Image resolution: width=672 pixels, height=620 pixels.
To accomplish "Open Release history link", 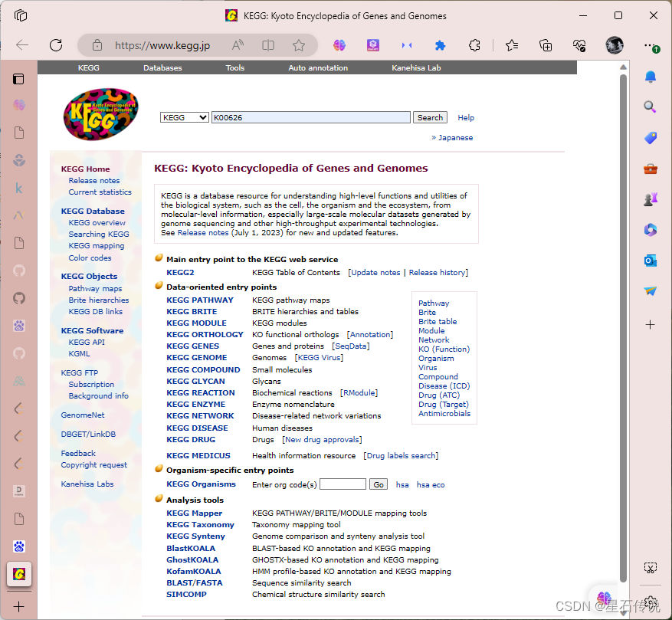I will pyautogui.click(x=437, y=273).
